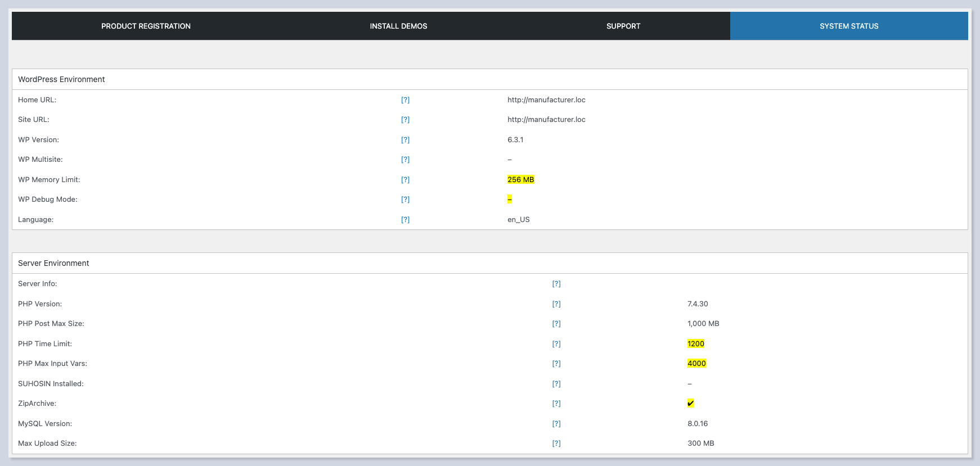Go to the Support tab

623,26
